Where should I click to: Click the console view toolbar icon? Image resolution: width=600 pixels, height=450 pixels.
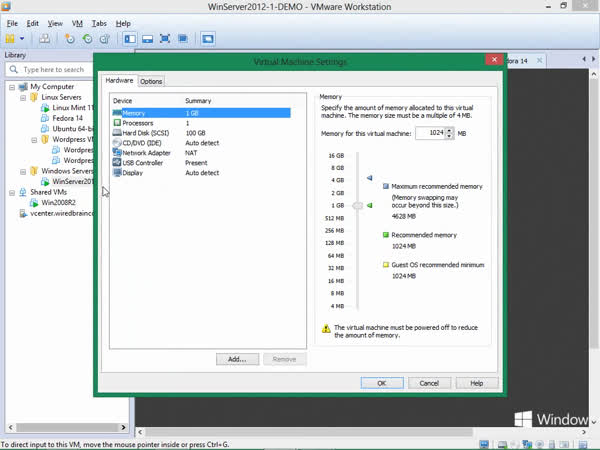(x=208, y=39)
